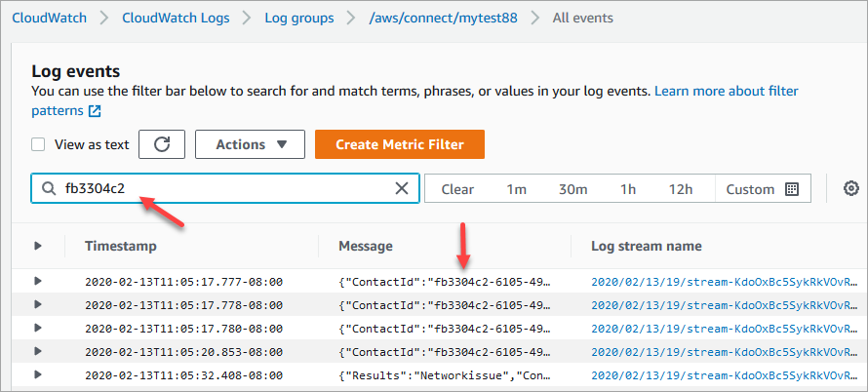The height and width of the screenshot is (392, 868).
Task: Expand the 11:05:32.408 log event row
Action: [38, 374]
